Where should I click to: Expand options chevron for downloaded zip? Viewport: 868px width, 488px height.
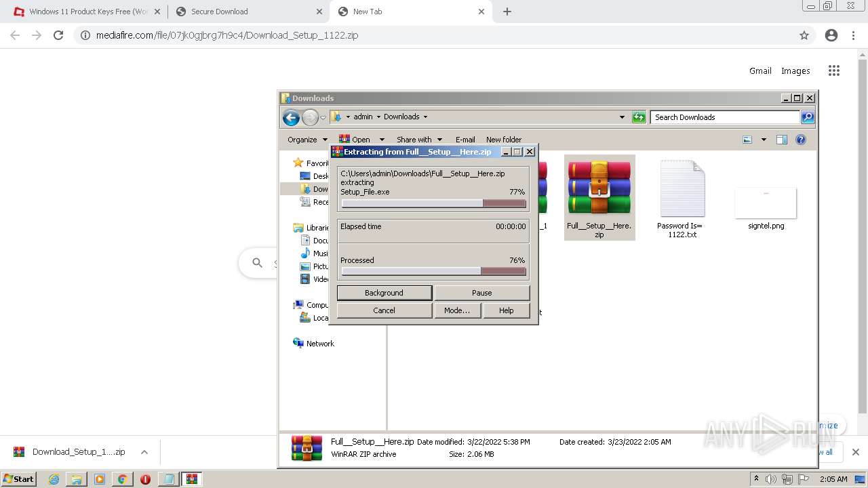pyautogui.click(x=144, y=452)
